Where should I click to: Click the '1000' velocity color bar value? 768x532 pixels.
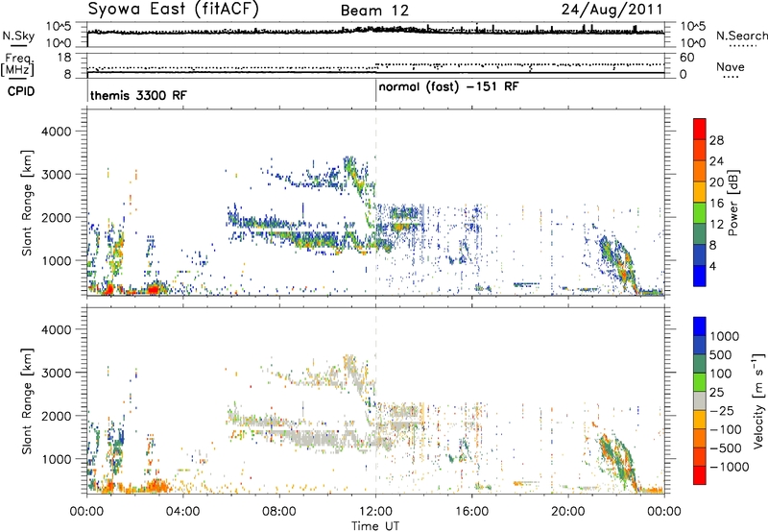click(725, 336)
